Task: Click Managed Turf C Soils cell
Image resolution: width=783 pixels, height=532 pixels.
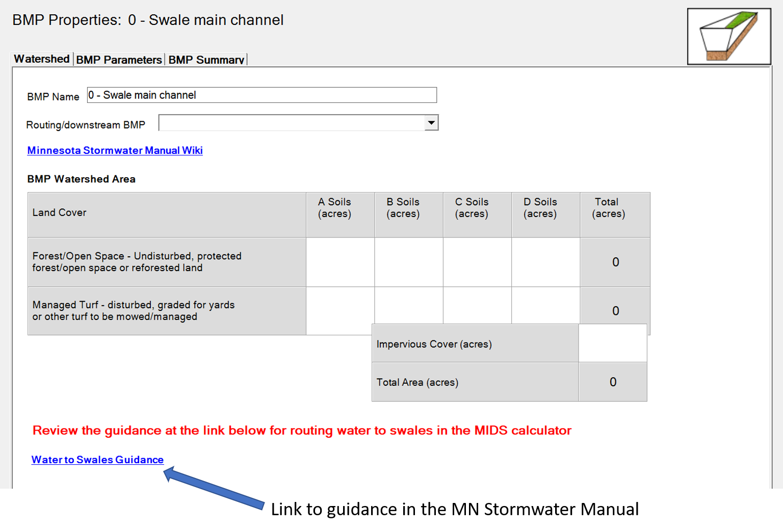Action: [477, 305]
